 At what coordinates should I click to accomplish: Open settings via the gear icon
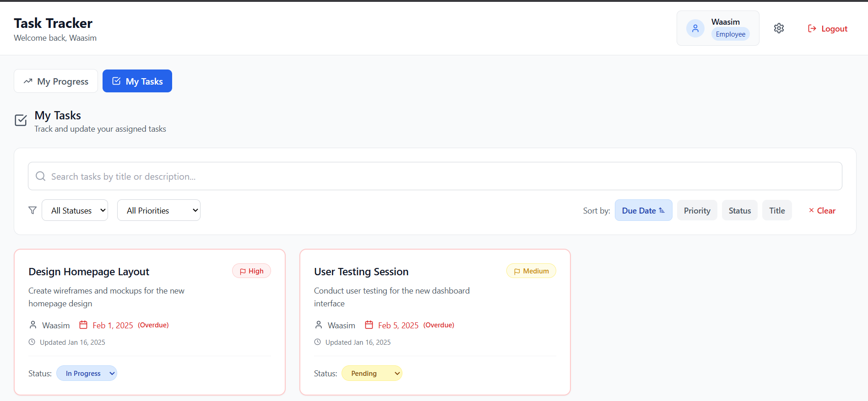coord(779,28)
